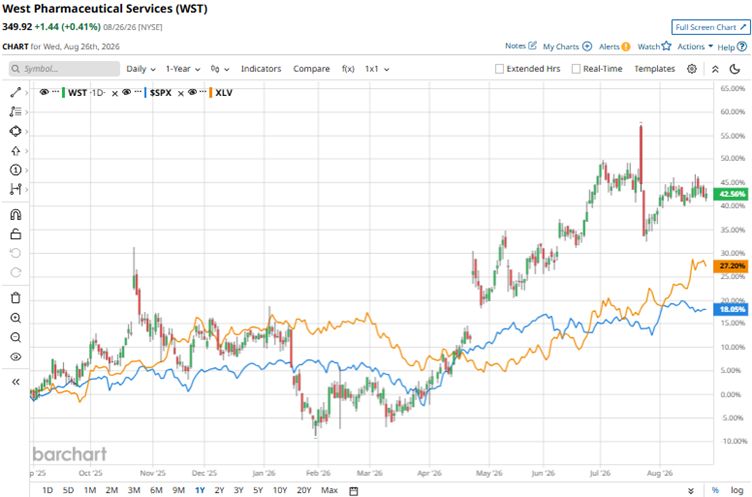752x497 pixels.
Task: Toggle drawings visibility eye in sidebar
Action: point(15,356)
